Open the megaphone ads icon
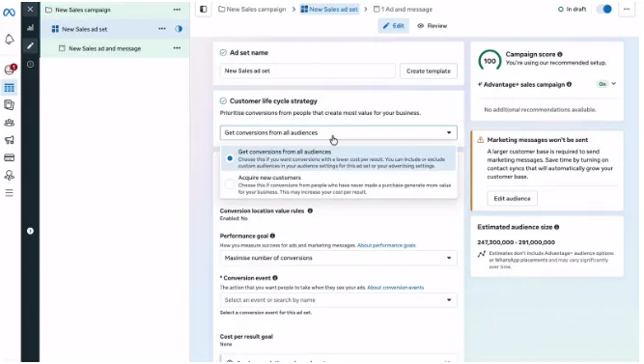The width and height of the screenshot is (644, 364). (x=9, y=140)
